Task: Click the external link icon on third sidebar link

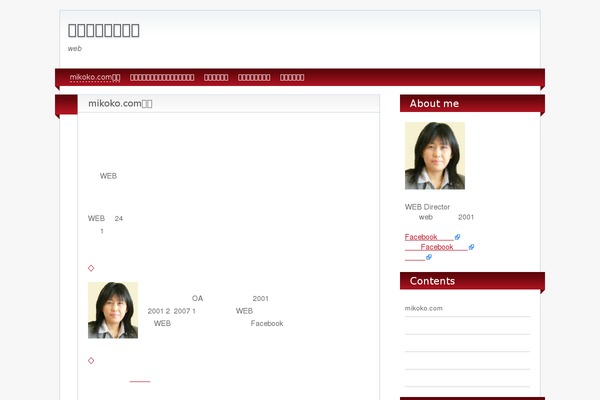Action: coord(430,257)
